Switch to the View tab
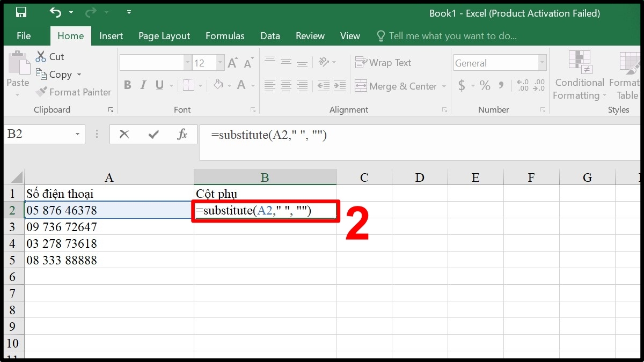Screen dimensions: 644x362 pos(350,36)
